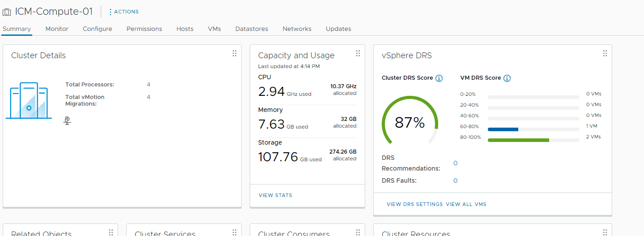Click the DRS Recommendations count 0
This screenshot has height=236, width=644.
tap(456, 163)
